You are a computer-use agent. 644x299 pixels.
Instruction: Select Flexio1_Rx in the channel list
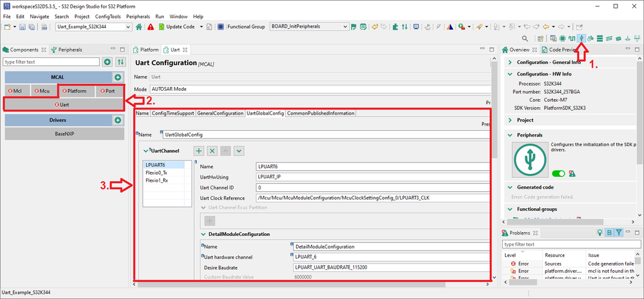click(x=156, y=180)
